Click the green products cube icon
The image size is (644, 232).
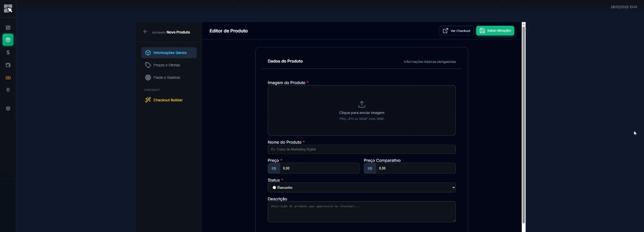click(x=8, y=40)
